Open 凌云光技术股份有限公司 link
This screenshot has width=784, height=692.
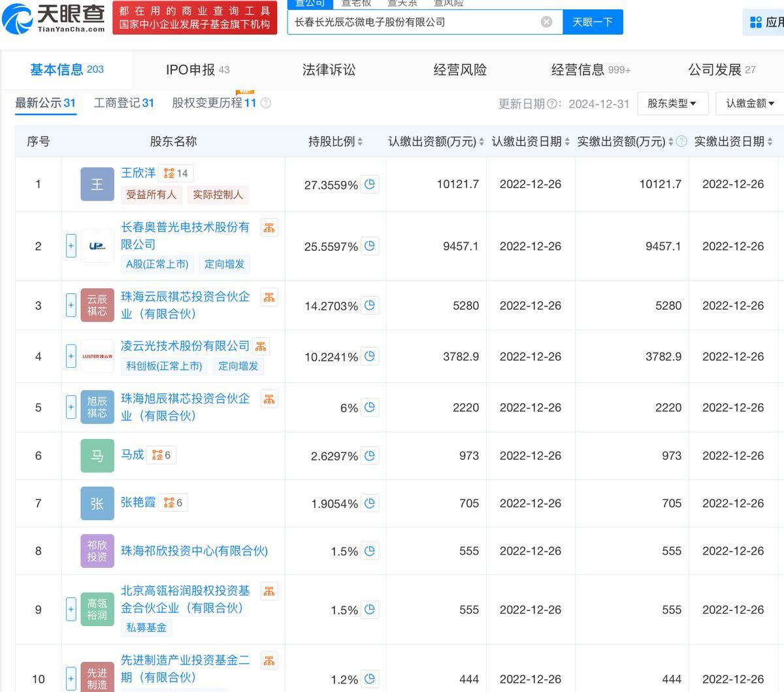(185, 346)
